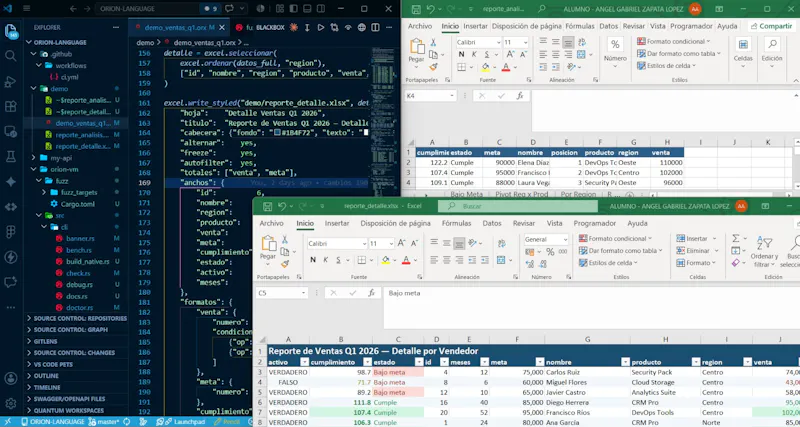Save the reporte_detalle workbook with the disk icon
This screenshot has height=427, width=800.
point(267,207)
